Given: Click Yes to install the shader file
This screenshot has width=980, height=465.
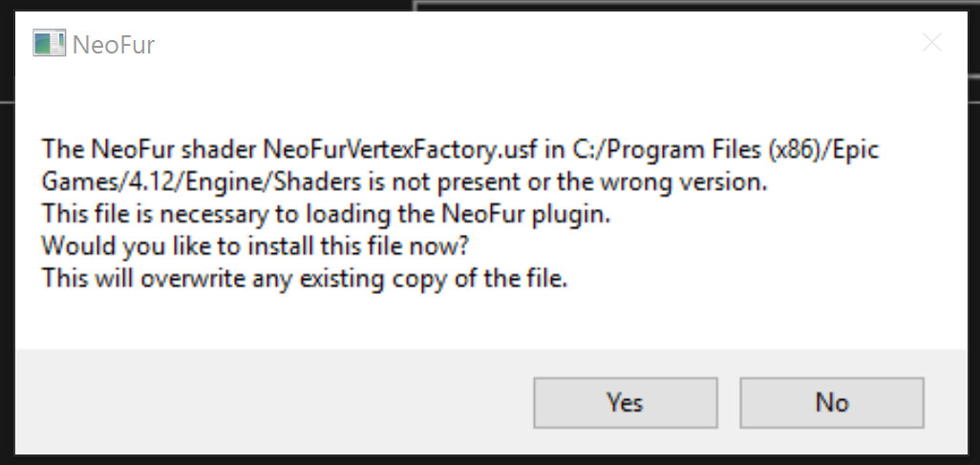Looking at the screenshot, I should pos(625,403).
